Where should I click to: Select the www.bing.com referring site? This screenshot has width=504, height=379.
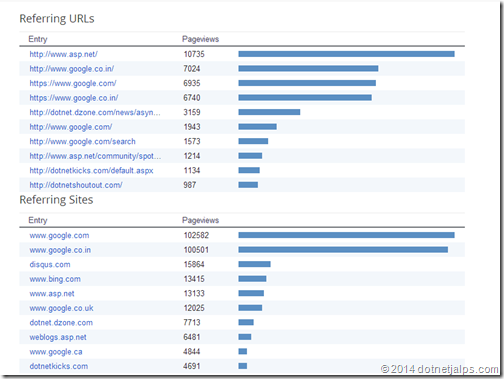[x=55, y=279]
